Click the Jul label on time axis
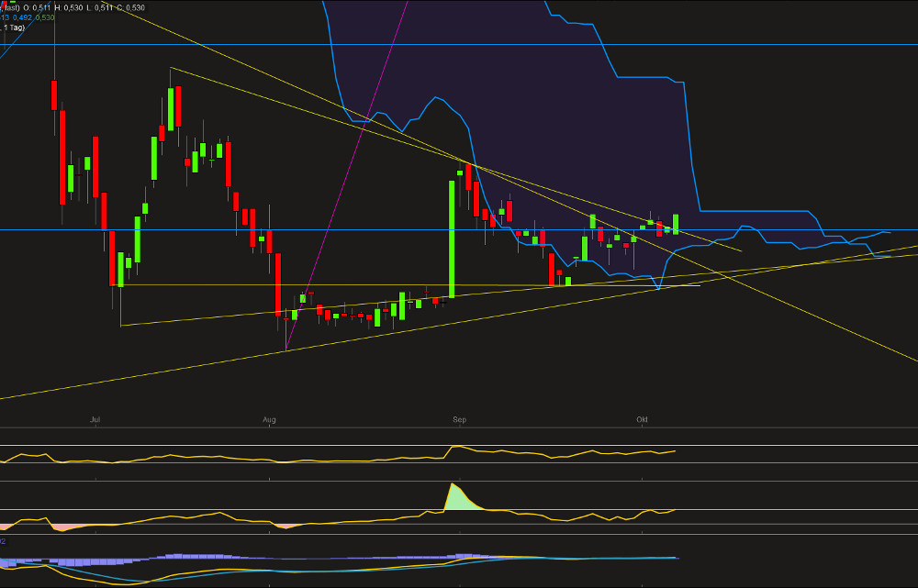Viewport: 918px width, 588px height. [x=95, y=419]
